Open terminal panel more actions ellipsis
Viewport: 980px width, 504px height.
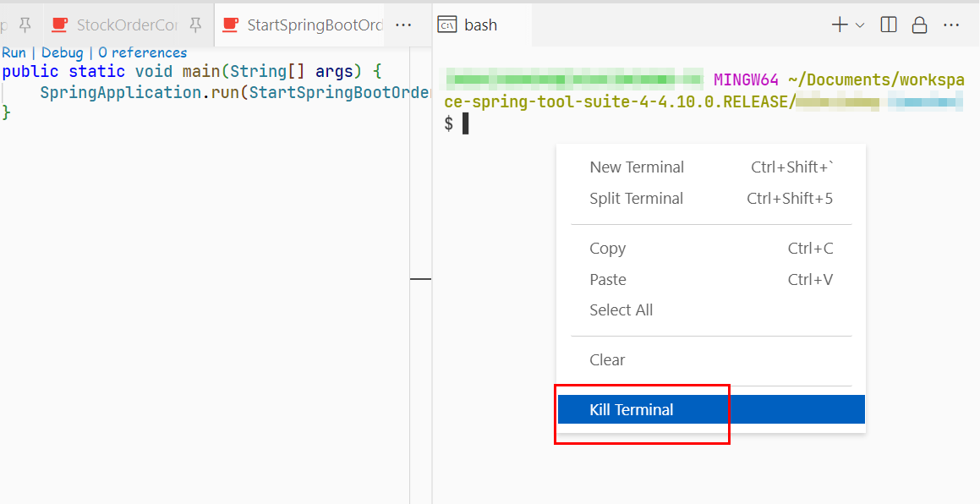[951, 25]
